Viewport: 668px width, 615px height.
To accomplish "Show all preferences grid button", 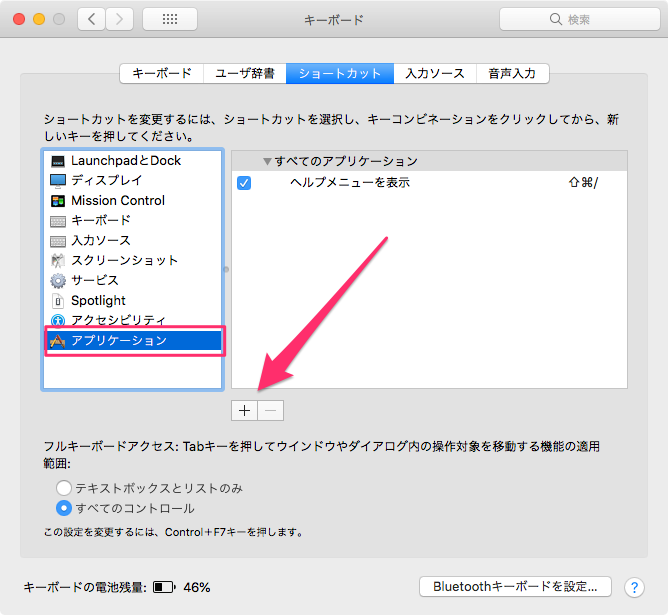I will click(170, 19).
